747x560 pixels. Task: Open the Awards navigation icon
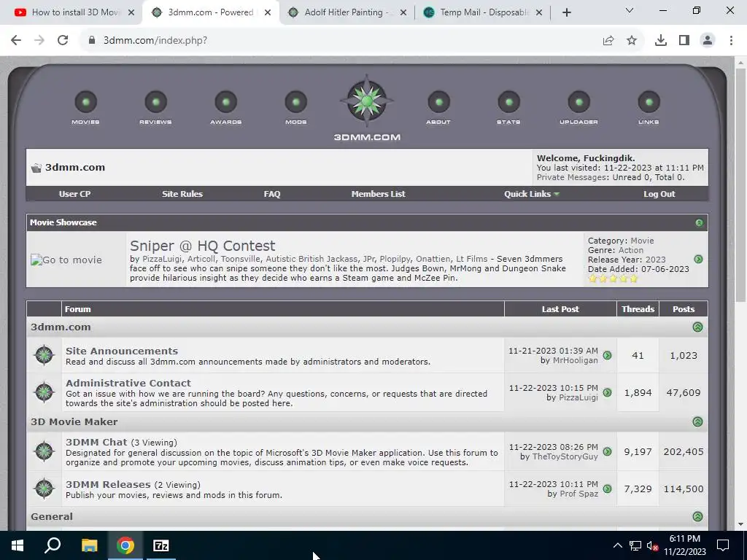tap(226, 102)
